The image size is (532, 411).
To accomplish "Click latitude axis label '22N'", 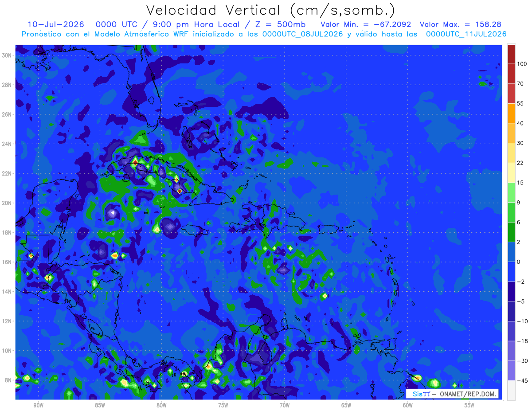I will tap(7, 173).
